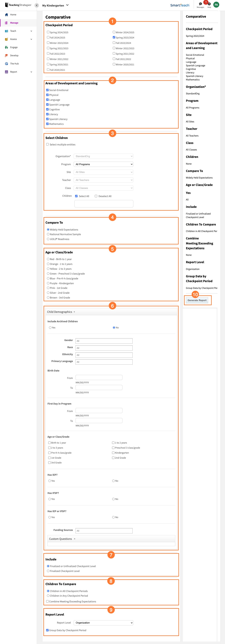225x644 pixels.
Task: Select National Normative Sample option
Action: click(x=48, y=234)
